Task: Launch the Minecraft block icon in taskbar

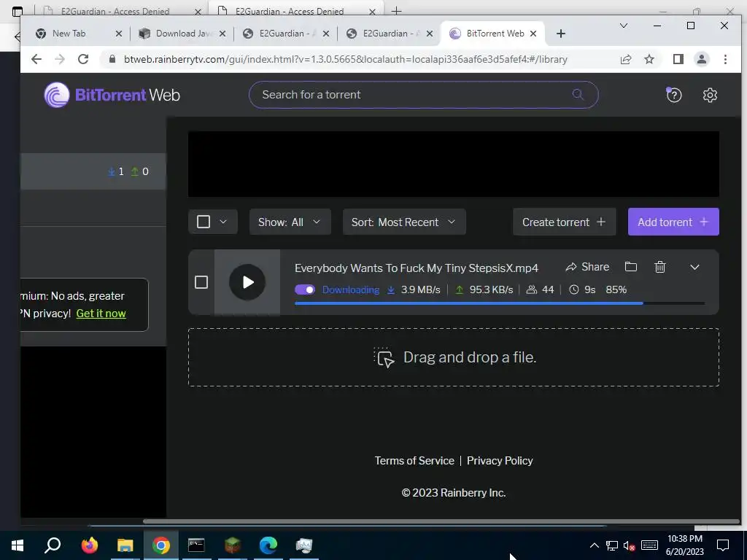Action: point(233,545)
